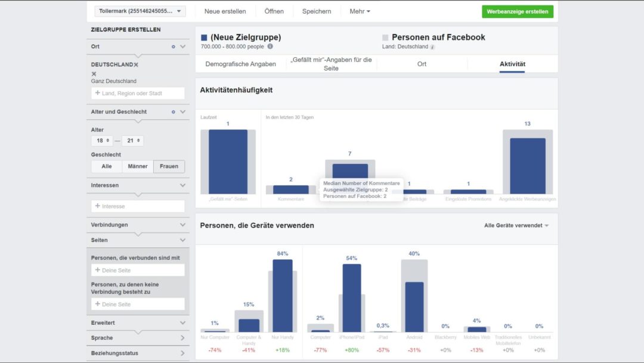The height and width of the screenshot is (363, 644).
Task: Click the Eingelöste Promotions bar
Action: (x=468, y=192)
